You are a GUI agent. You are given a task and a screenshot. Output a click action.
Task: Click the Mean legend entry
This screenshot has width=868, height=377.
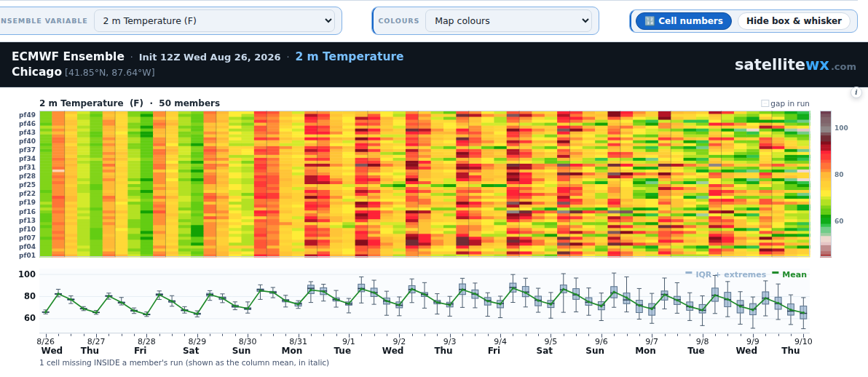click(789, 274)
